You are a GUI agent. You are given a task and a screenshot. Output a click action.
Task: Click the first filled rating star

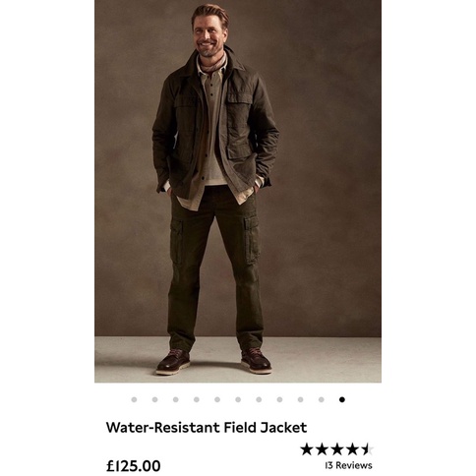tap(307, 449)
